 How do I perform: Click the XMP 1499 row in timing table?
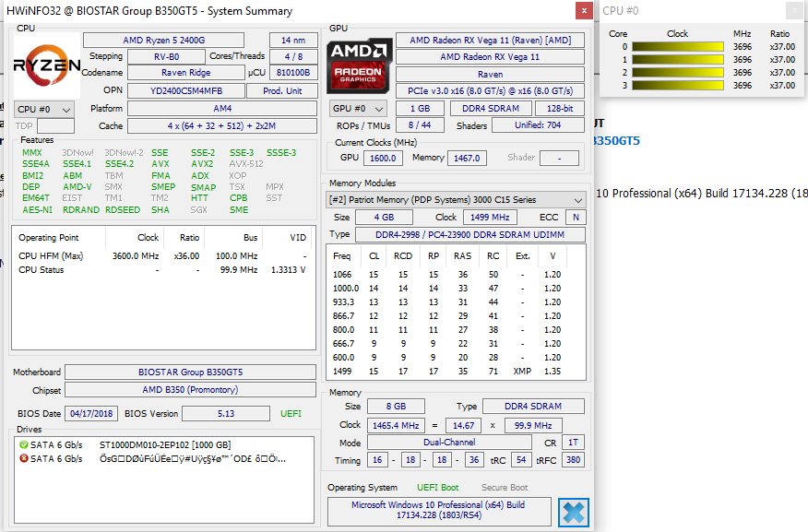tap(457, 371)
